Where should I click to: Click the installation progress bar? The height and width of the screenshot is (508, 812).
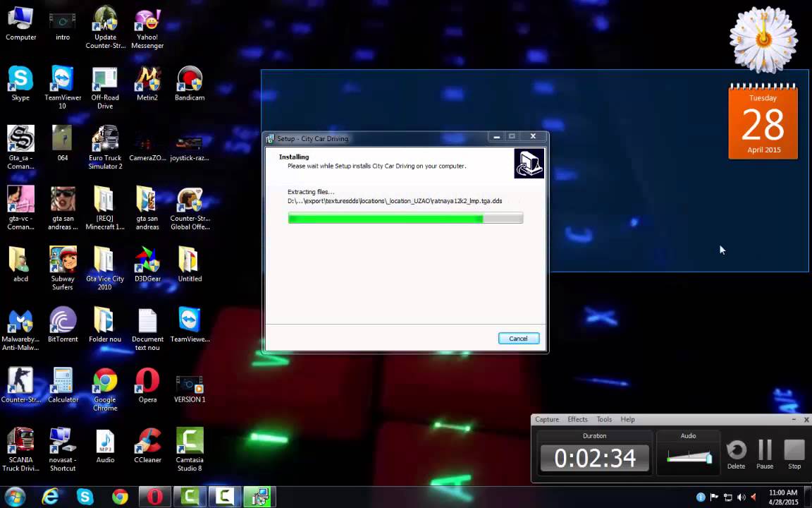(x=405, y=219)
